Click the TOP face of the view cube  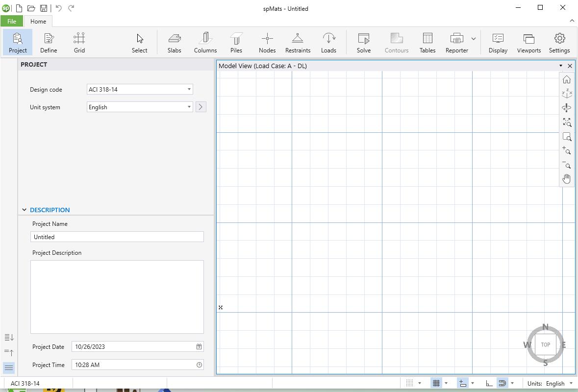tap(545, 344)
